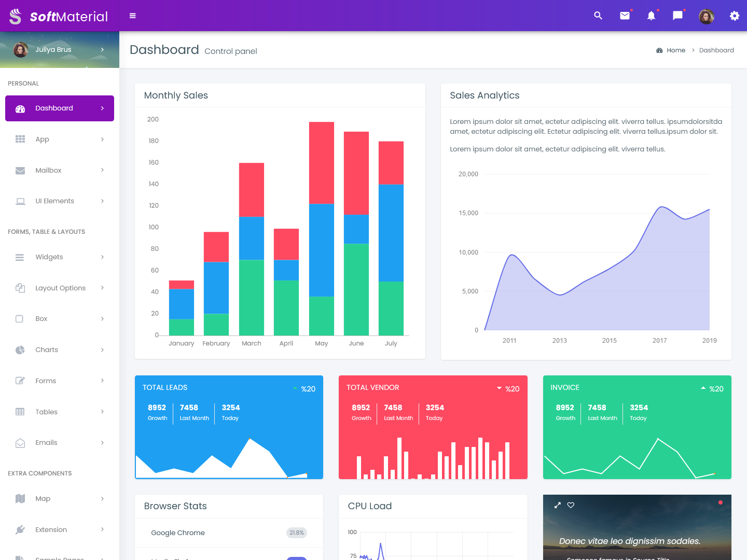Expand the Widgets chevron
This screenshot has width=747, height=560.
point(102,257)
